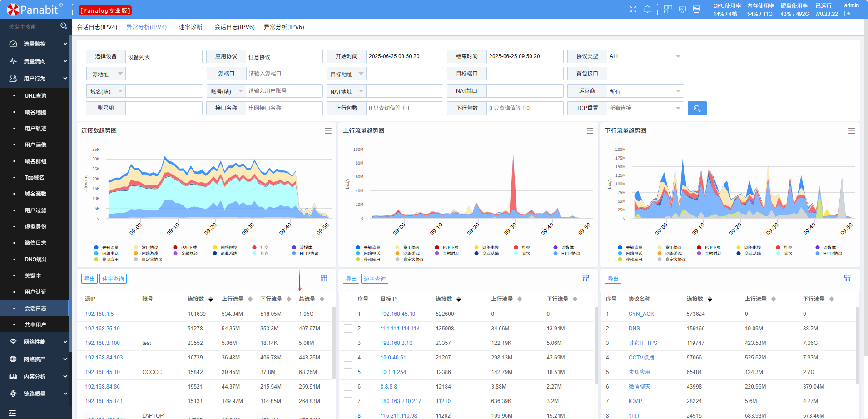Screen dimensions: 868x419
Task: Click the dashboard grid icon in top bar
Action: click(x=668, y=9)
